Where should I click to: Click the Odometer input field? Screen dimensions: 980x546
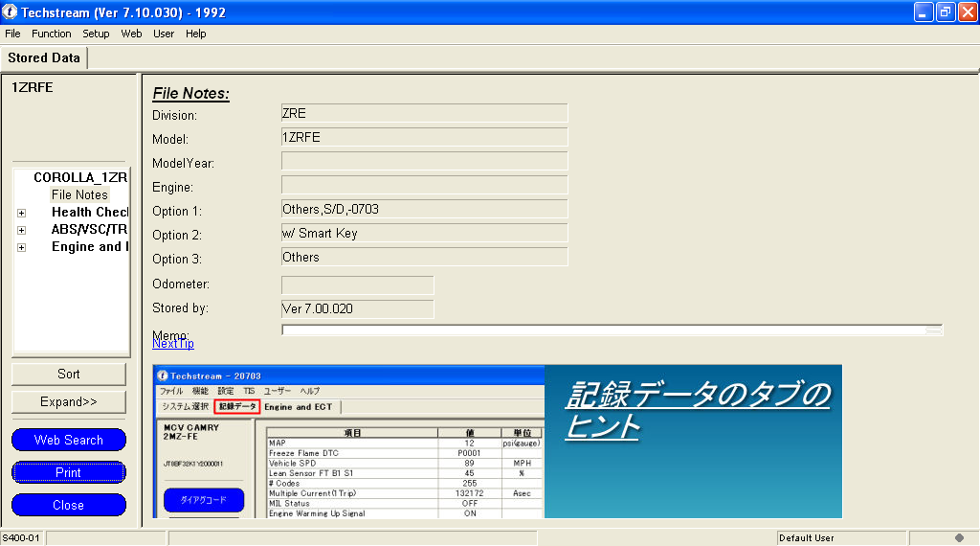(357, 284)
